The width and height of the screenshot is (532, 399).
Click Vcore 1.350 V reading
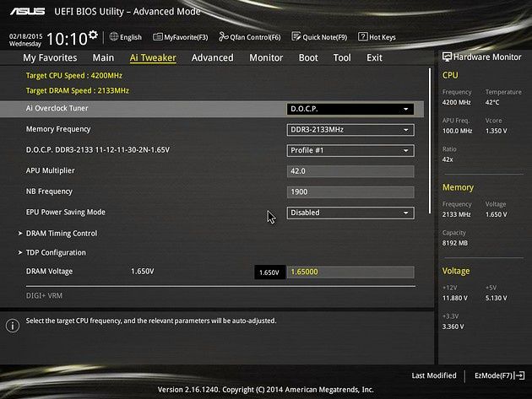pos(496,131)
